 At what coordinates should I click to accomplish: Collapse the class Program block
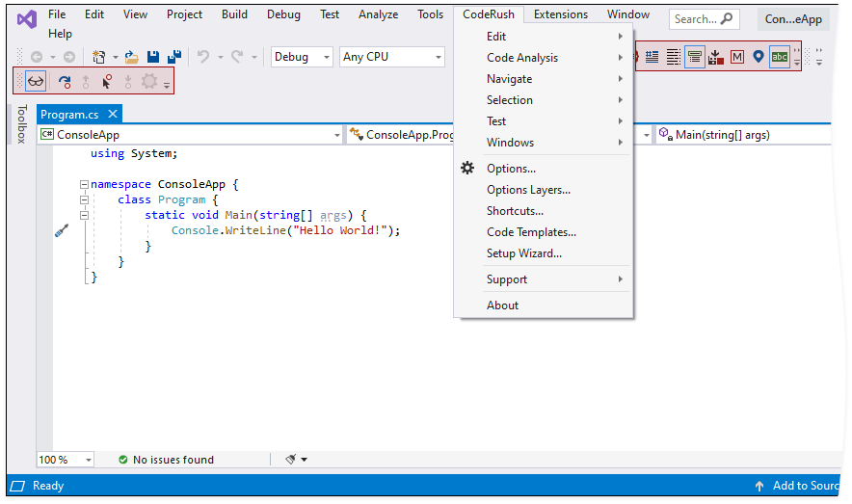coord(84,199)
